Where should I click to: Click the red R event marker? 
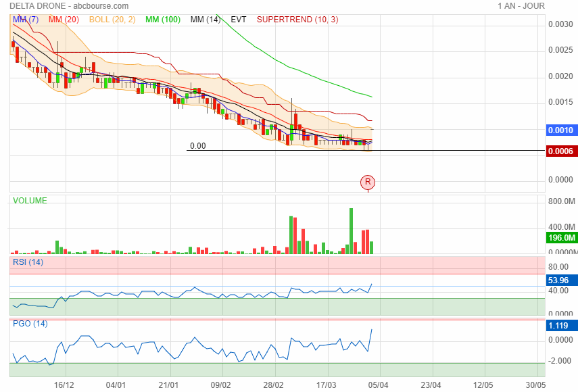point(368,182)
